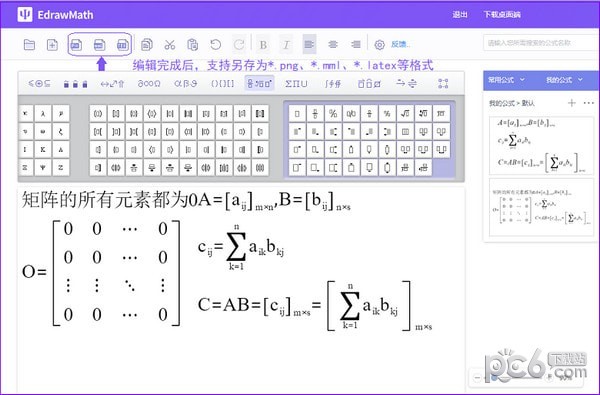
Task: Open a formula file with the folder icon
Action: click(x=29, y=45)
